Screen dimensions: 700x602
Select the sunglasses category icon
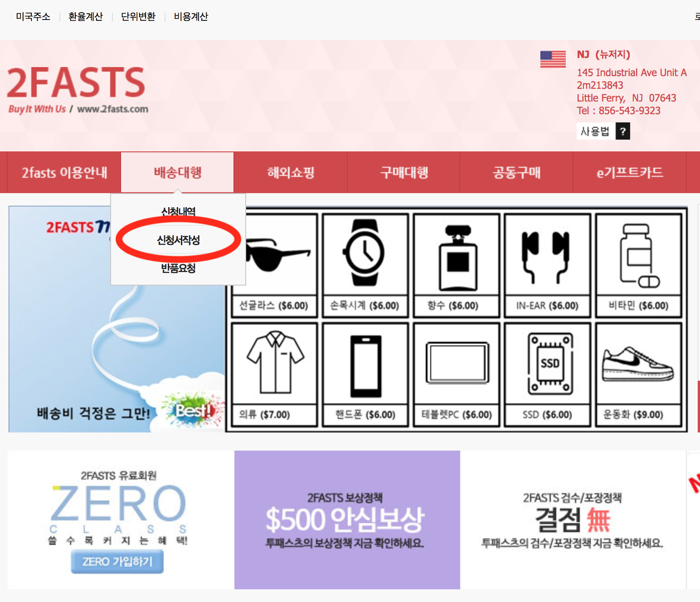click(x=277, y=255)
